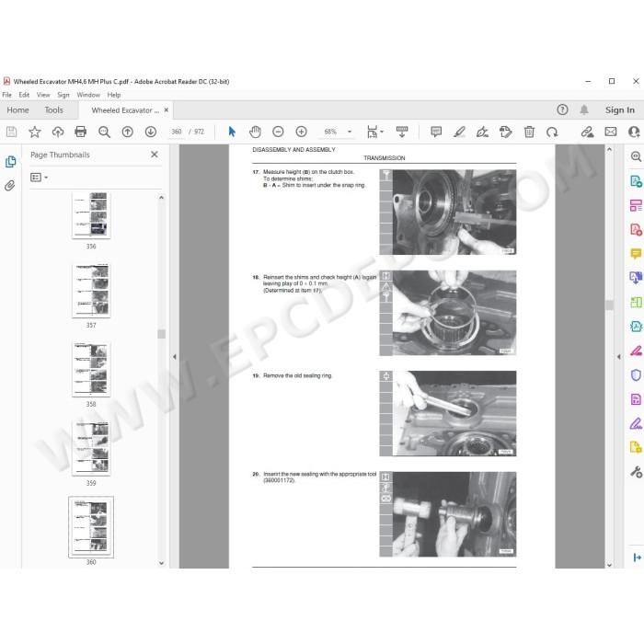Select page 357 thumbnail
644x644 pixels.
coord(91,291)
